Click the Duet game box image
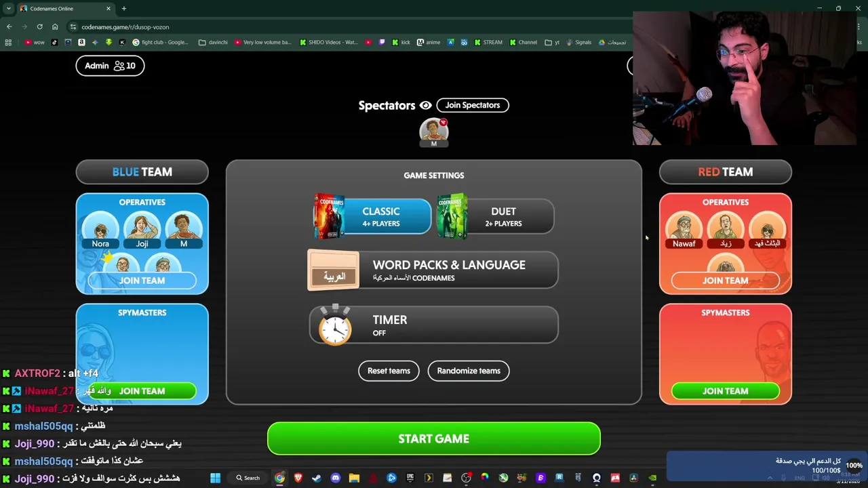The image size is (868, 488). pyautogui.click(x=452, y=216)
